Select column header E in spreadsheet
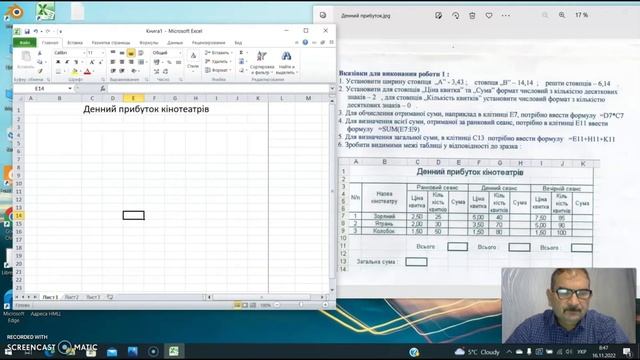Screen dimensions: 640x360 coord(133,98)
